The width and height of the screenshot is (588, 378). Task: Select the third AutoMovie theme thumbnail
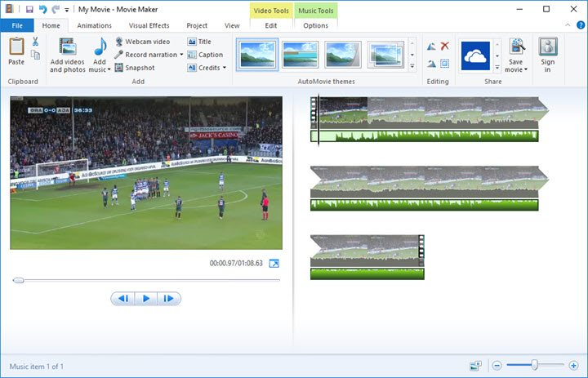point(343,55)
